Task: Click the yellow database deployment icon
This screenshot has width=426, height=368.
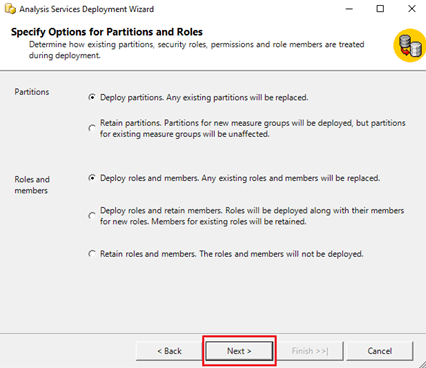Action: (x=409, y=46)
